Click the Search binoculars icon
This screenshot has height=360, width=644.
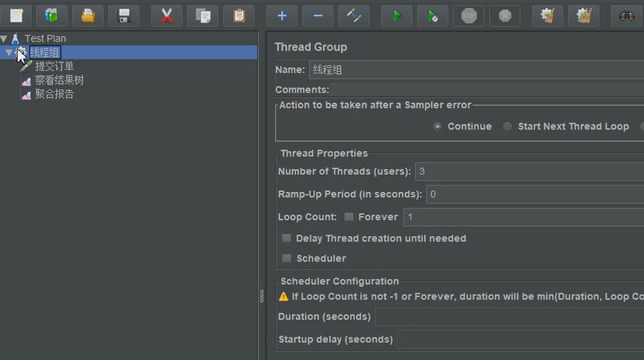pos(627,15)
